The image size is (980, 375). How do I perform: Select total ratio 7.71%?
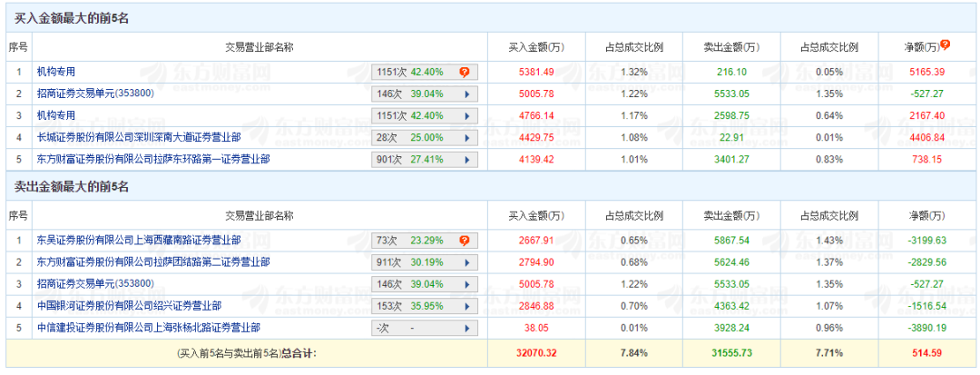pyautogui.click(x=828, y=353)
